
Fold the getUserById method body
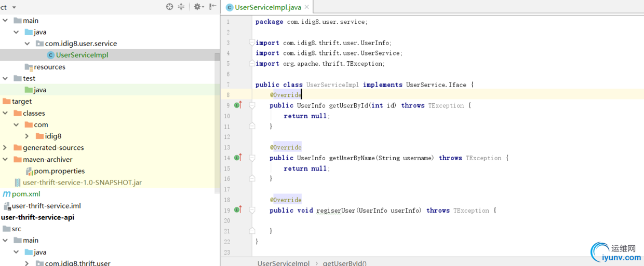252,105
